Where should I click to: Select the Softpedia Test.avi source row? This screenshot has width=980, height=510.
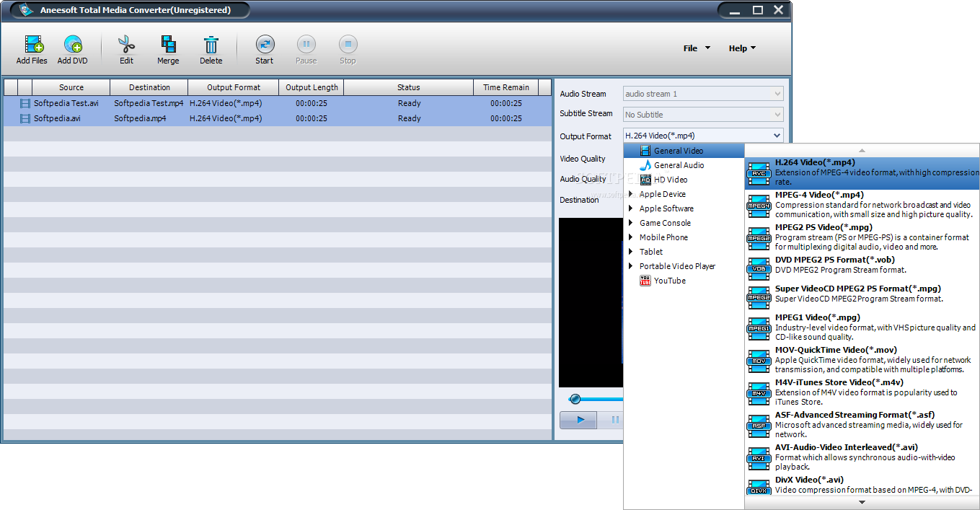click(66, 103)
